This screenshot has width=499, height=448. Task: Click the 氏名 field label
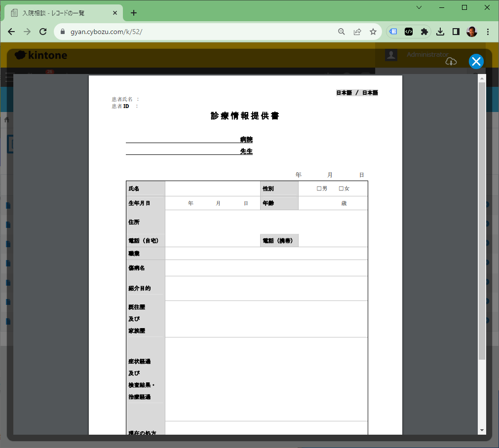[x=134, y=188]
